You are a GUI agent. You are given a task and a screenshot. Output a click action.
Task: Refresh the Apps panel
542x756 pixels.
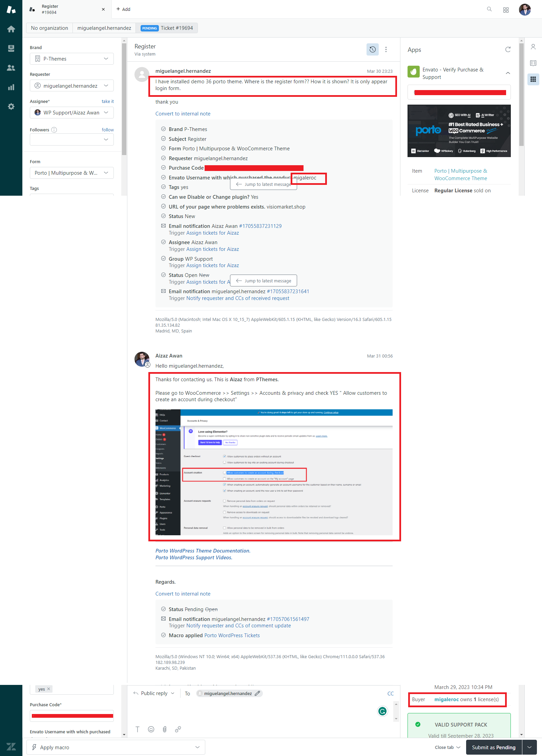(508, 50)
